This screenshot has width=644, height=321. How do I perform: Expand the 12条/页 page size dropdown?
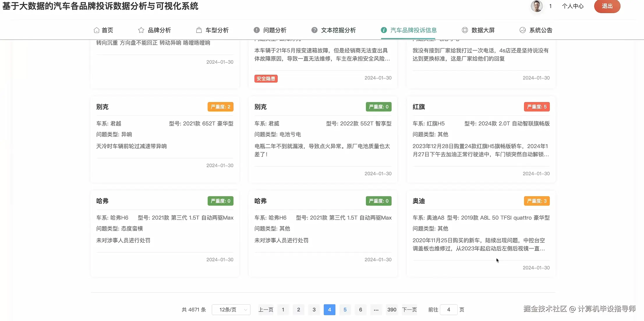pos(231,310)
